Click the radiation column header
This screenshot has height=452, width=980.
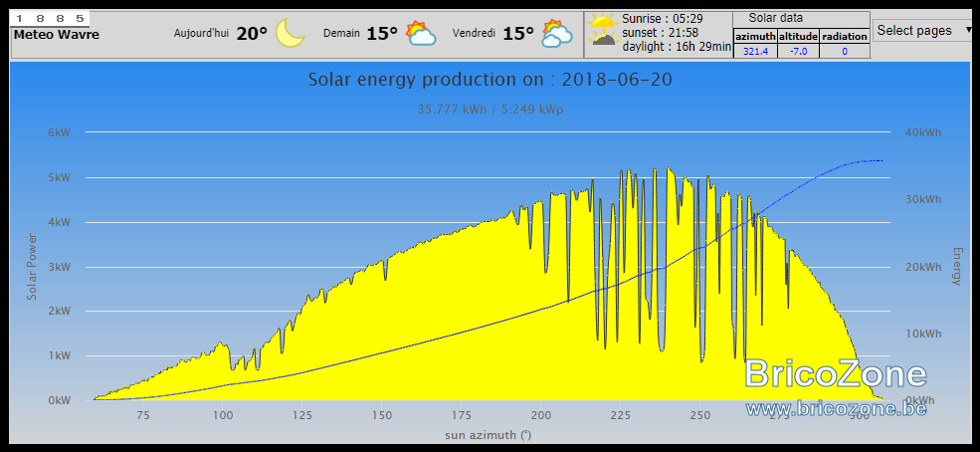(845, 36)
